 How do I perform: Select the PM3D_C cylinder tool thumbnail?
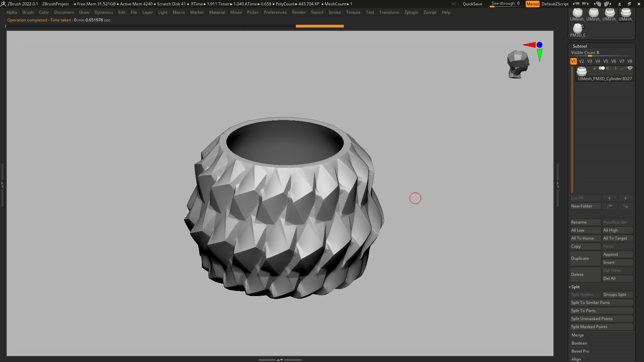578,30
